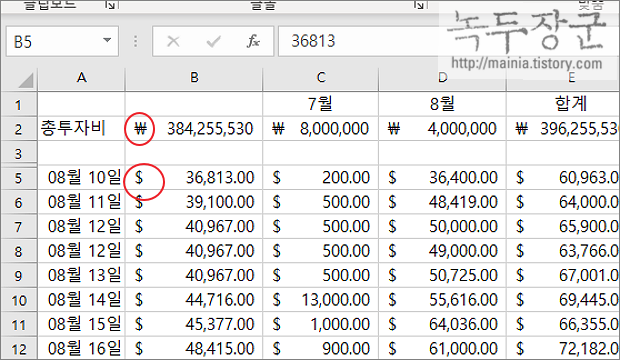Select column B header

194,78
